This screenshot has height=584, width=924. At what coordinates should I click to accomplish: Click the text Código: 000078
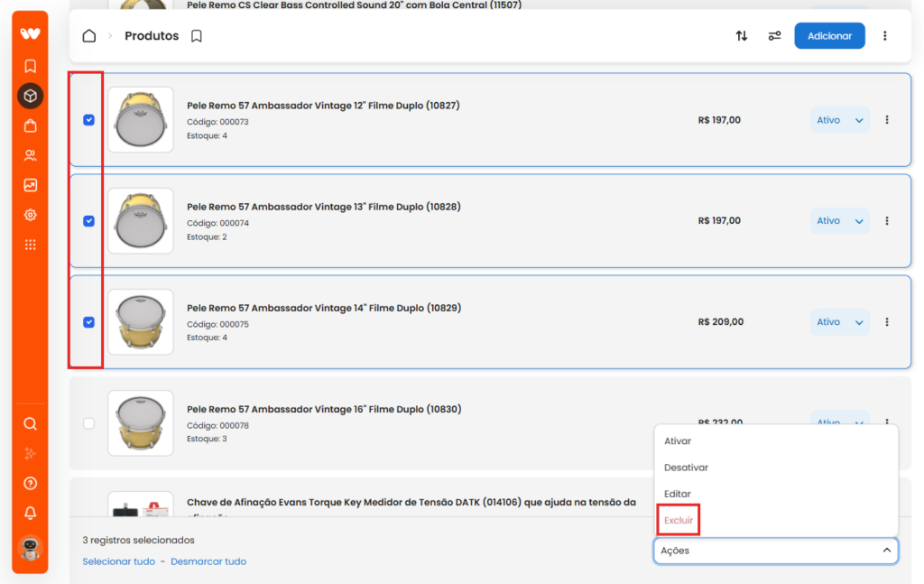[x=217, y=425]
